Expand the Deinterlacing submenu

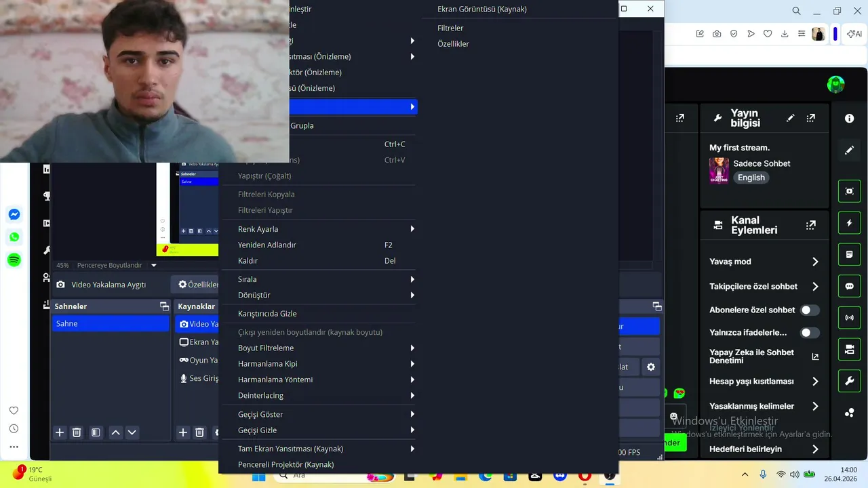(319, 395)
